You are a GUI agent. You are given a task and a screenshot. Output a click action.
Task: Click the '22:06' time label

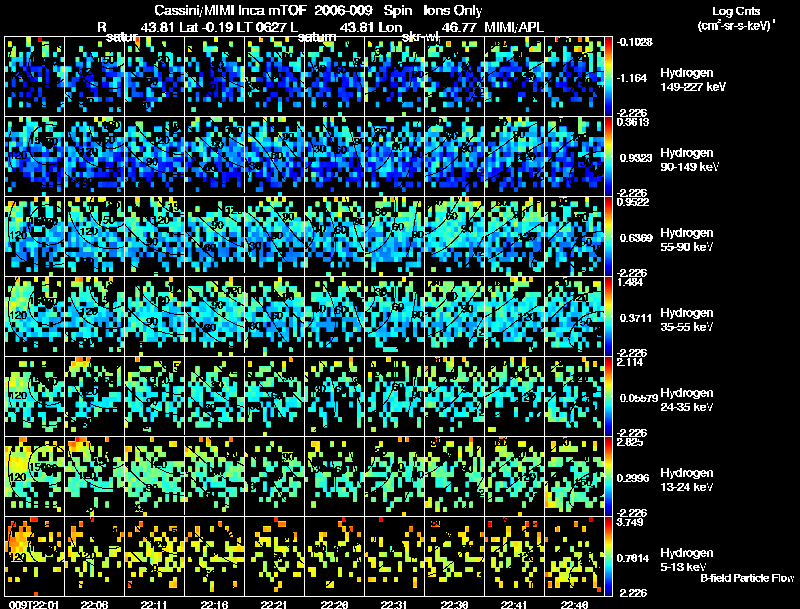pos(94,604)
